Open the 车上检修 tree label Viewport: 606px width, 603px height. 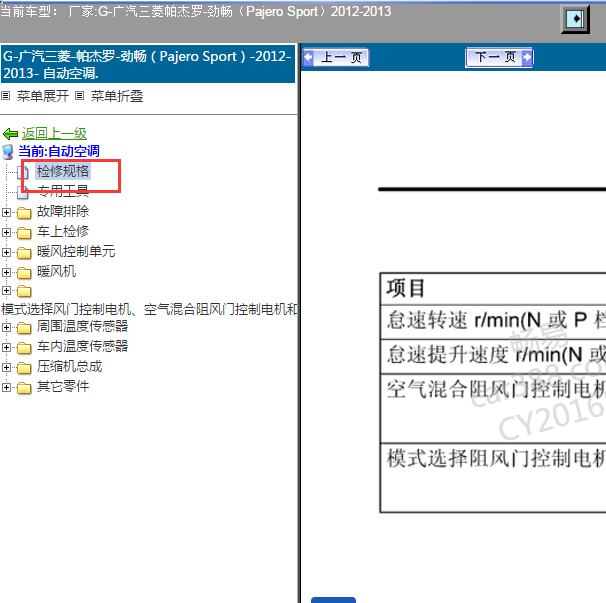tap(63, 231)
